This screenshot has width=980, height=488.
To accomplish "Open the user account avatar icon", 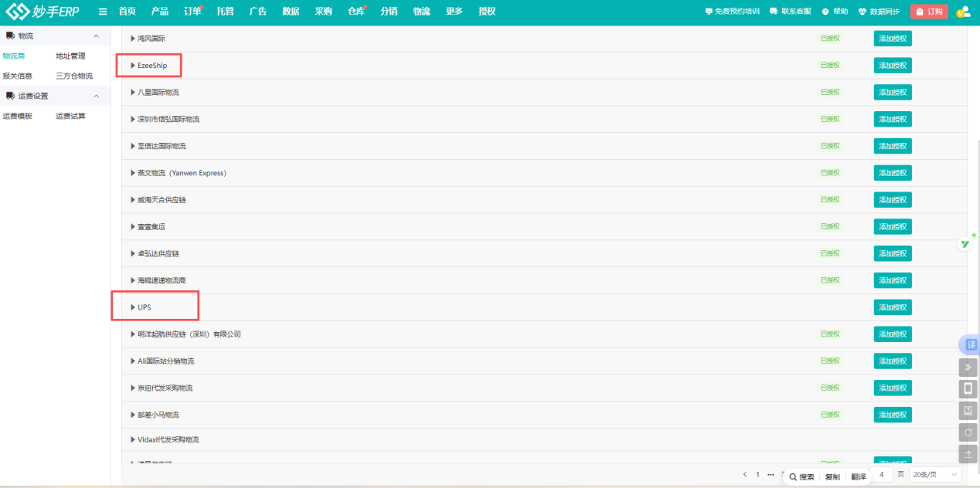I will pyautogui.click(x=963, y=12).
